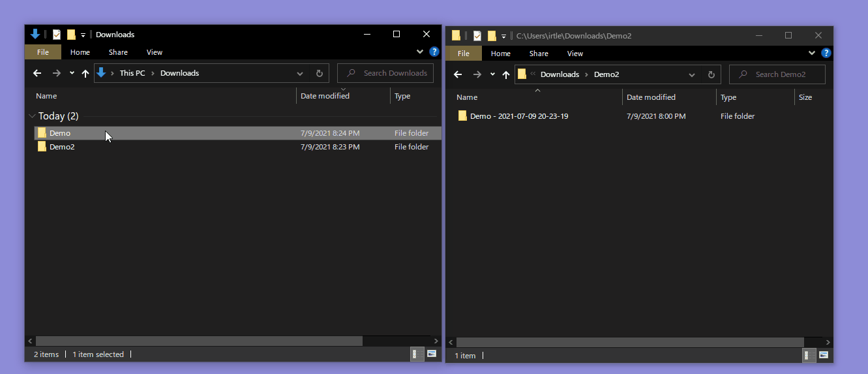Collapse the Today (2) group
Screen dimensions: 868x374
[x=32, y=116]
